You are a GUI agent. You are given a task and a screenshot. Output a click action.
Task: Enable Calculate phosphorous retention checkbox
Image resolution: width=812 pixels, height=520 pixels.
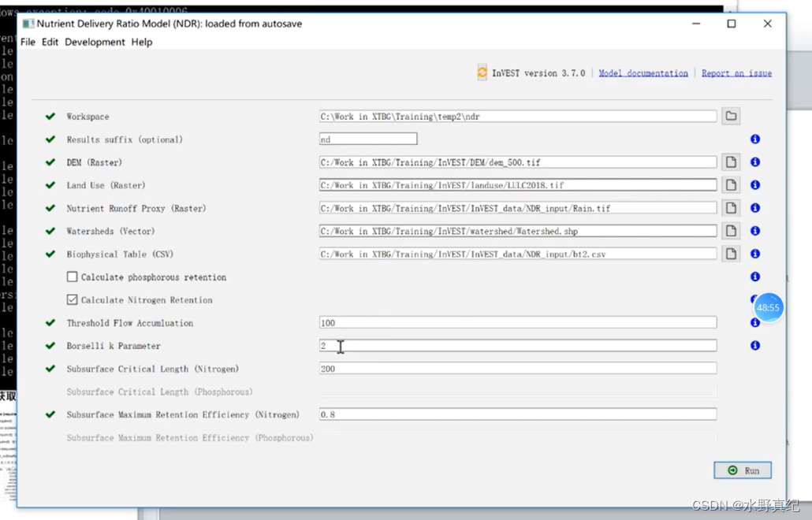tap(72, 277)
